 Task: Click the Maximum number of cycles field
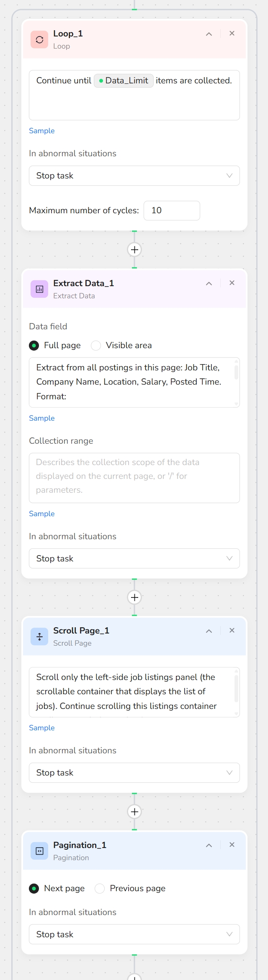pyautogui.click(x=172, y=210)
